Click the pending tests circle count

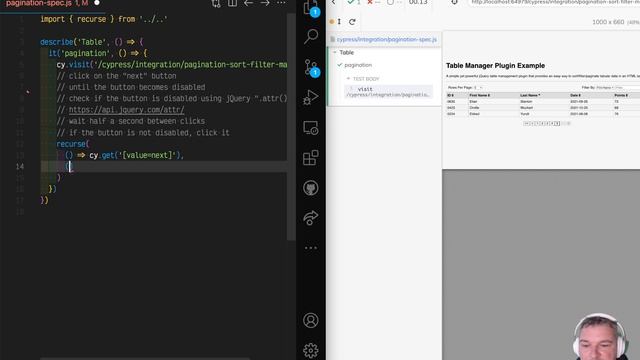(393, 2)
